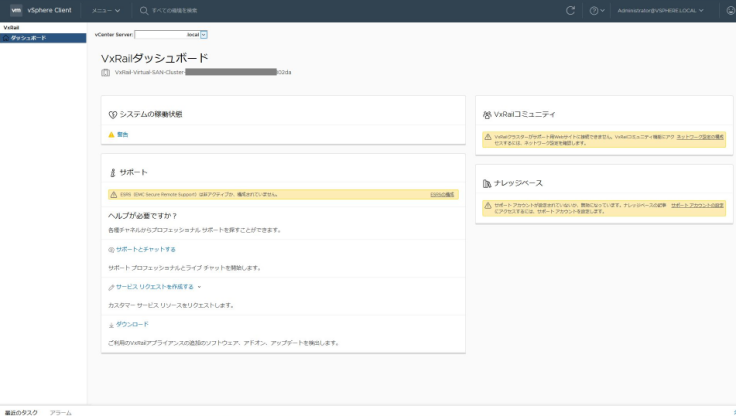Open the ESRS configuration link
Viewport: 736px width, 416px height.
tap(442, 194)
